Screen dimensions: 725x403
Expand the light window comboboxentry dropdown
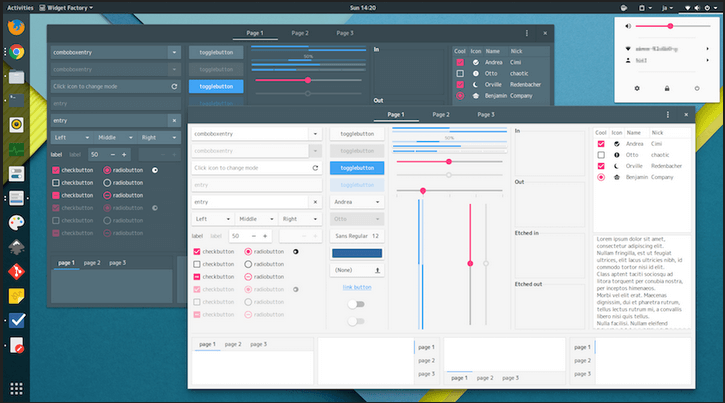tap(315, 133)
